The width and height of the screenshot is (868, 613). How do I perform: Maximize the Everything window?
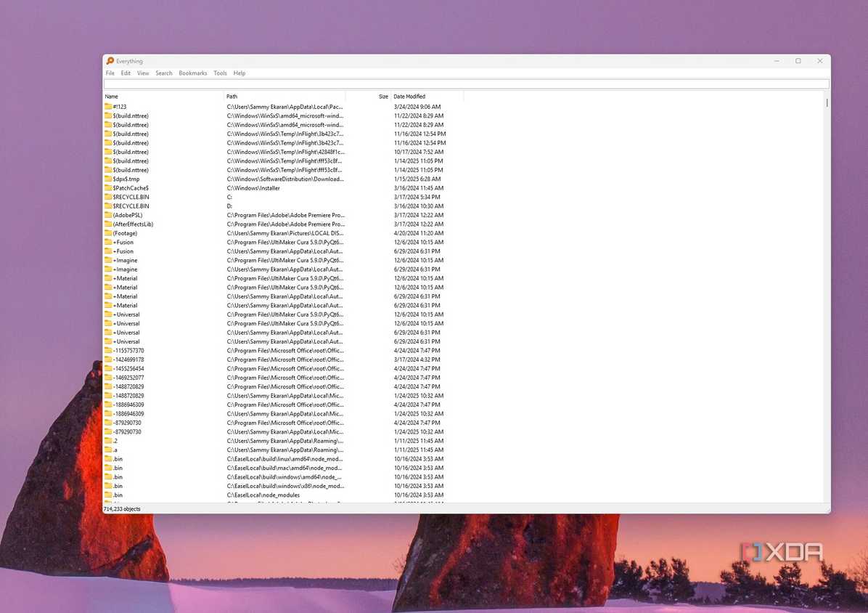[x=798, y=61]
